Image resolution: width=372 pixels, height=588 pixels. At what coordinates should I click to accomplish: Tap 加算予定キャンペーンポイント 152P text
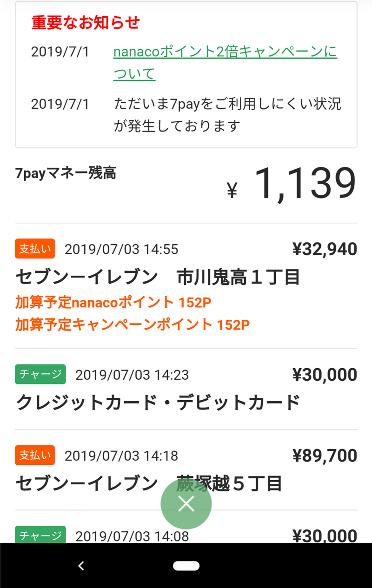click(x=133, y=324)
